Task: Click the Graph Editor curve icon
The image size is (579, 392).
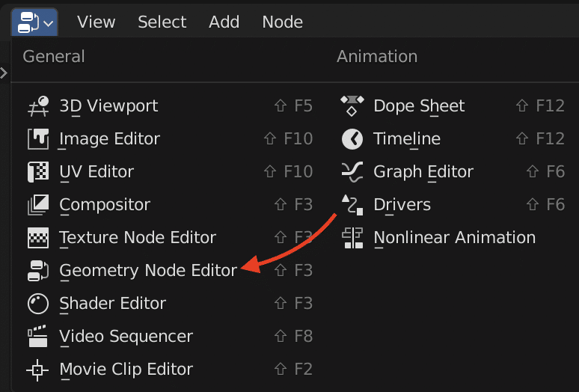Action: (x=352, y=171)
